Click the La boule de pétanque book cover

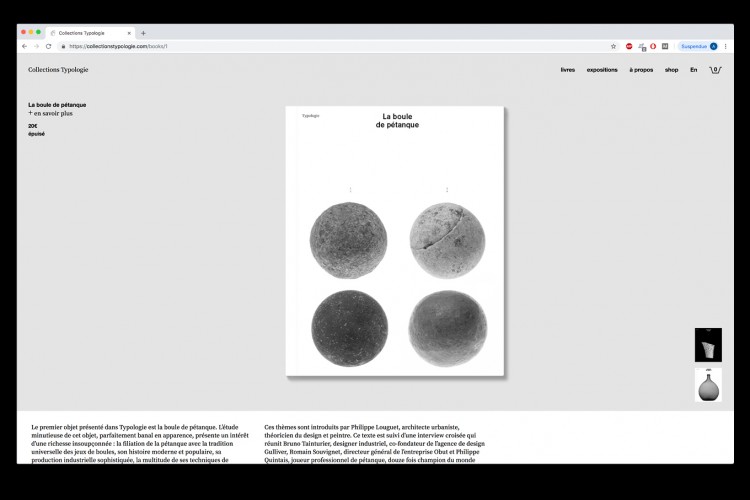click(395, 241)
